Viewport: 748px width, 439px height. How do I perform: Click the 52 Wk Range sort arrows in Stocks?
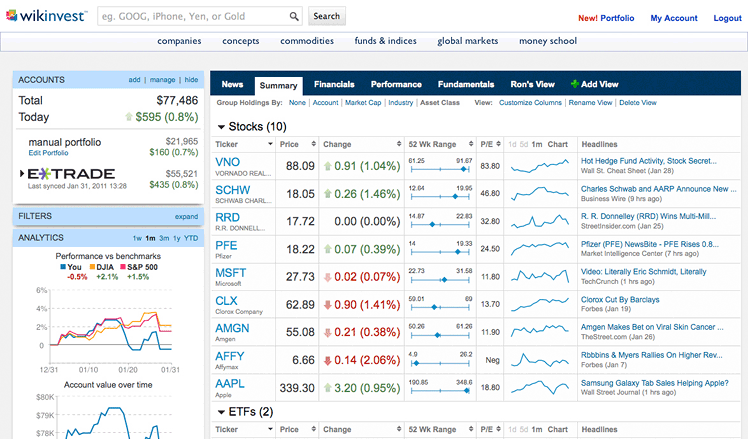[471, 144]
